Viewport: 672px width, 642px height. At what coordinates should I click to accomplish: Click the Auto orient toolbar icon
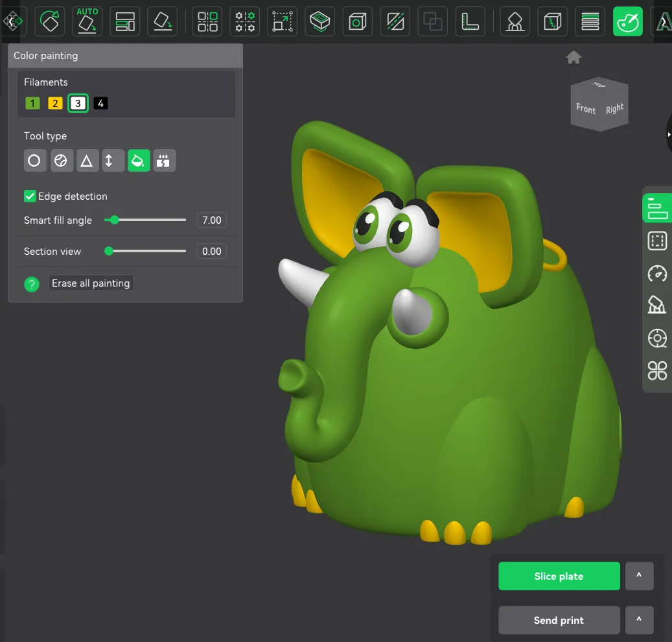point(87,21)
